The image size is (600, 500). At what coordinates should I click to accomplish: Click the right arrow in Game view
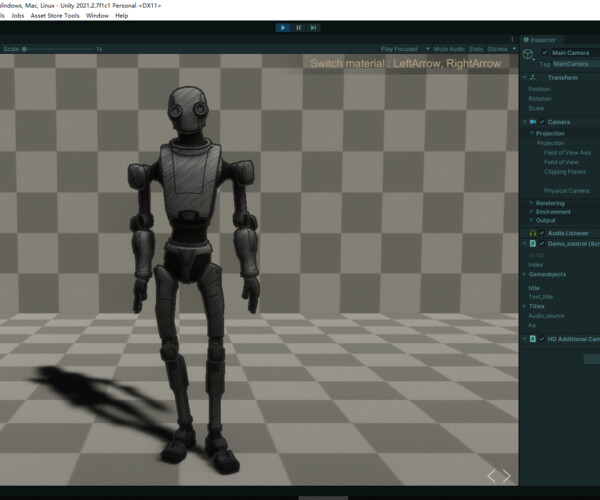tap(507, 477)
